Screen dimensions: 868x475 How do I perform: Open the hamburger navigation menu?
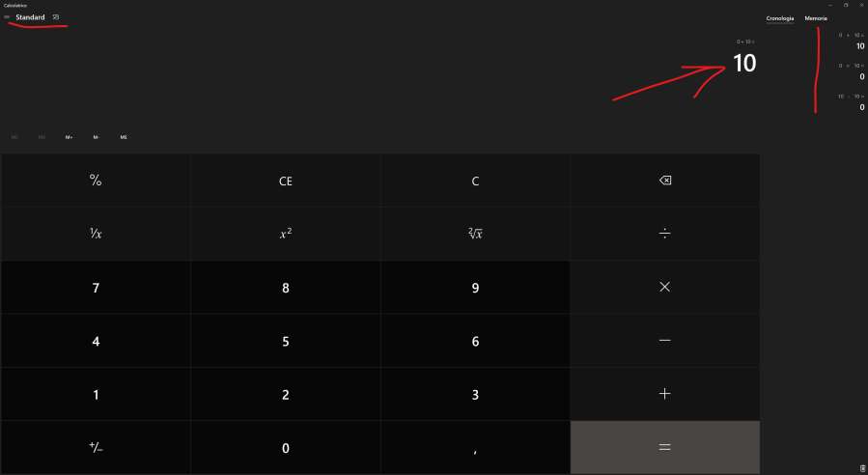tap(7, 17)
